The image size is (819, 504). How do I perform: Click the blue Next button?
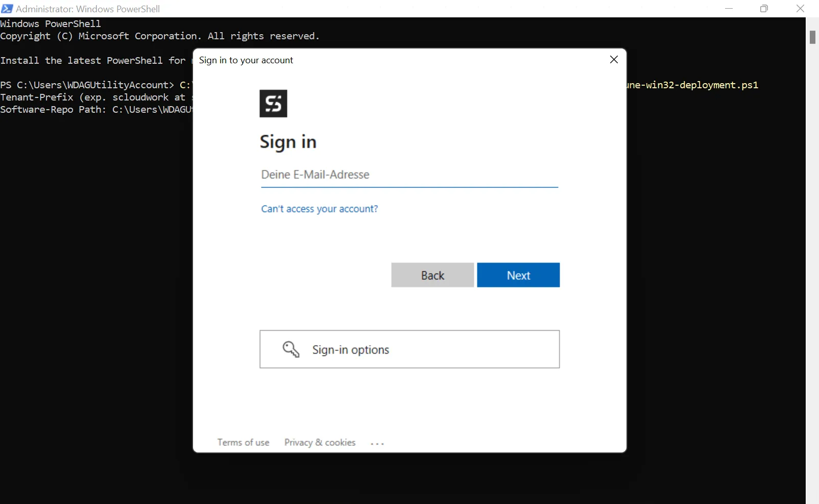tap(518, 275)
